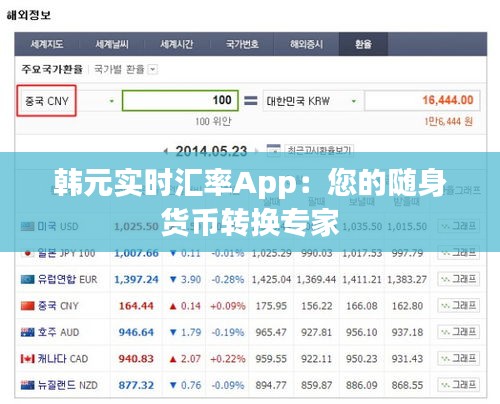Switch to the 환율 tab

[x=363, y=44]
